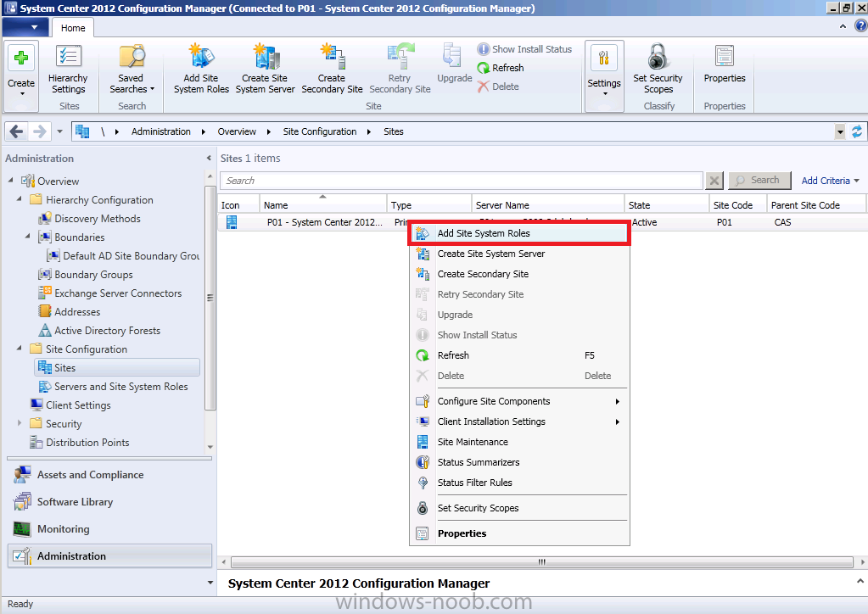Collapse the details pane chevron
Screen dimensions: 868x614
860,581
